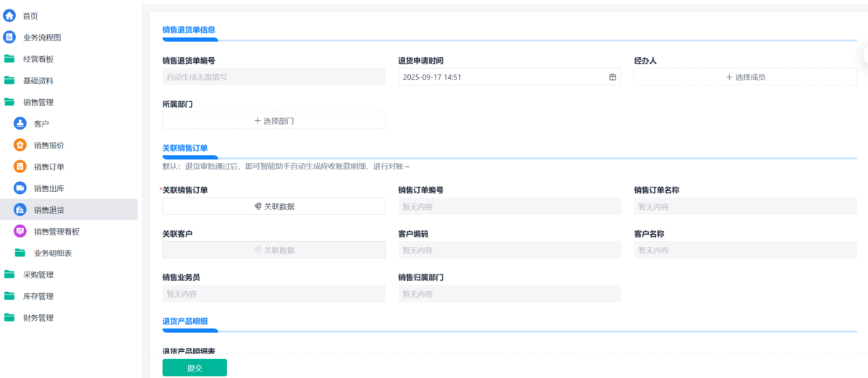Open the 客户 sidebar icon

[x=20, y=124]
